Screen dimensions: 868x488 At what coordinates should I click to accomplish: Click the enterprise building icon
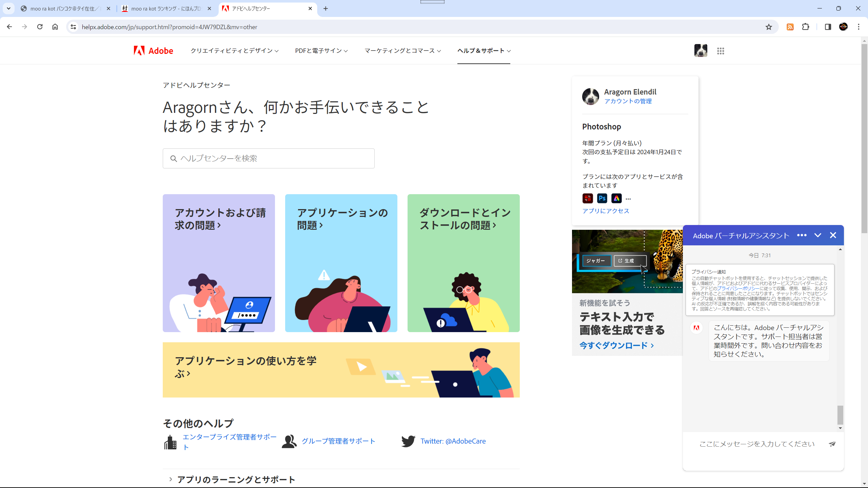[x=170, y=442]
